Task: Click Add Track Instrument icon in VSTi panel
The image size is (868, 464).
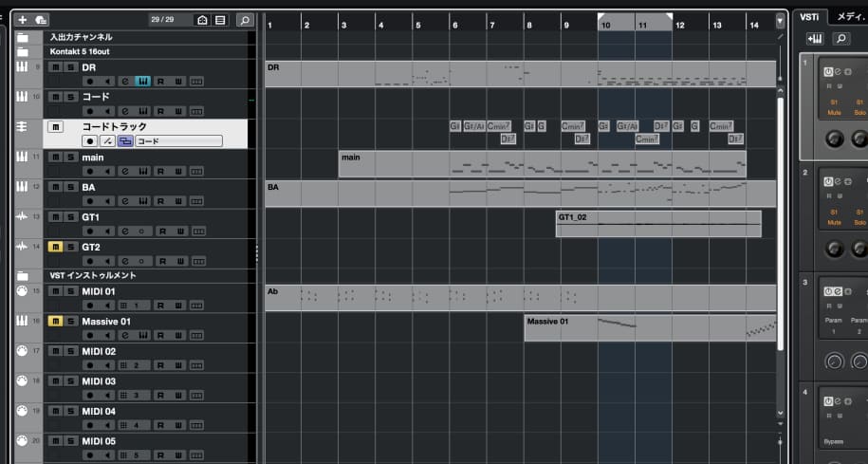Action: click(815, 39)
